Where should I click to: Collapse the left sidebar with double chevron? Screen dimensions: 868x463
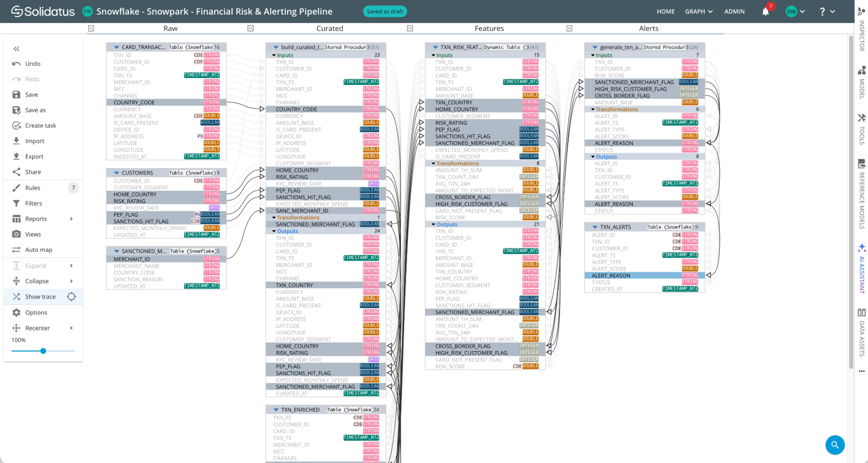17,49
